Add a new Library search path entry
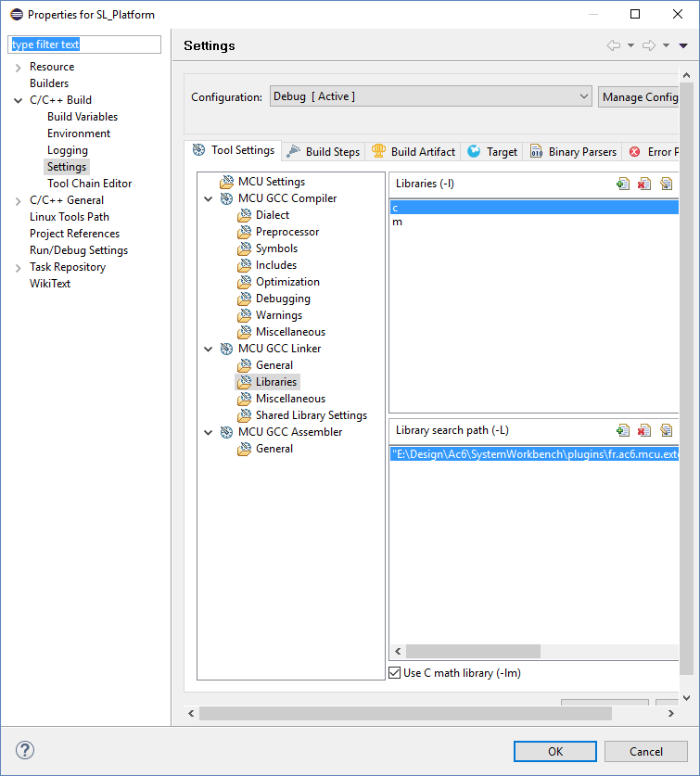Screen dimensions: 700x776 tap(623, 430)
